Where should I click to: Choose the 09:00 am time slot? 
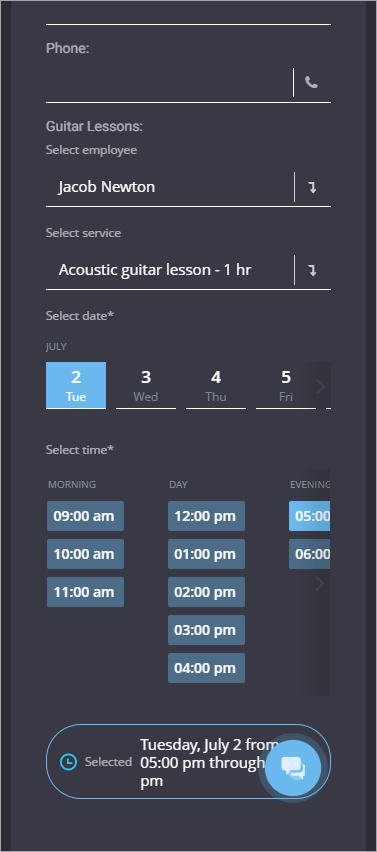(85, 516)
